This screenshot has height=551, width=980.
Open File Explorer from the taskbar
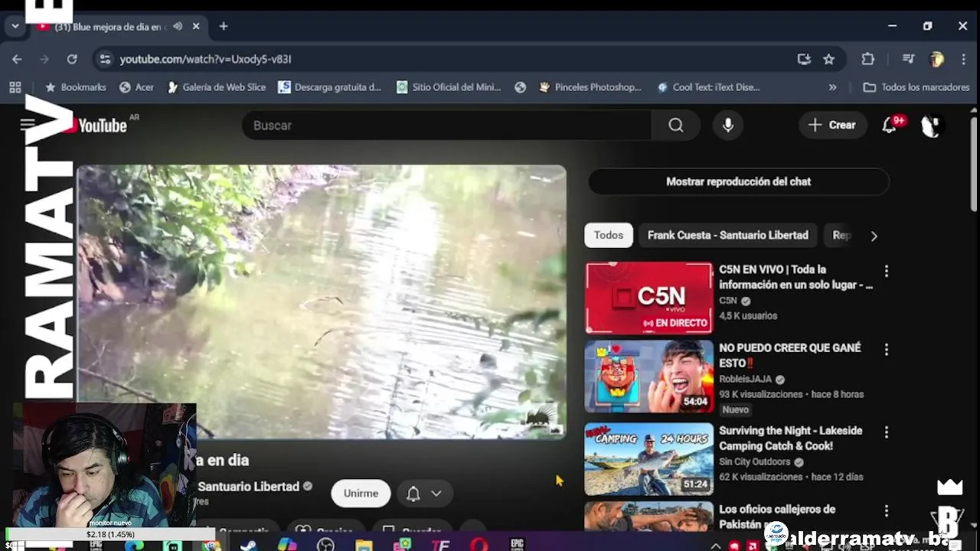point(364,545)
